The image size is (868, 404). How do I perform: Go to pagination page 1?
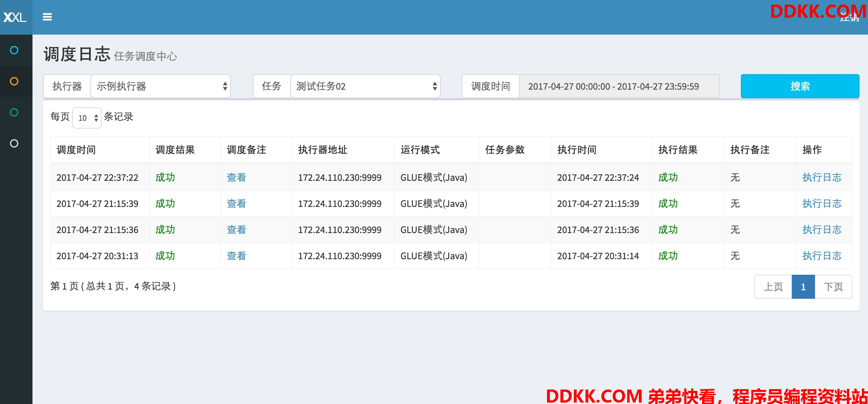[803, 287]
